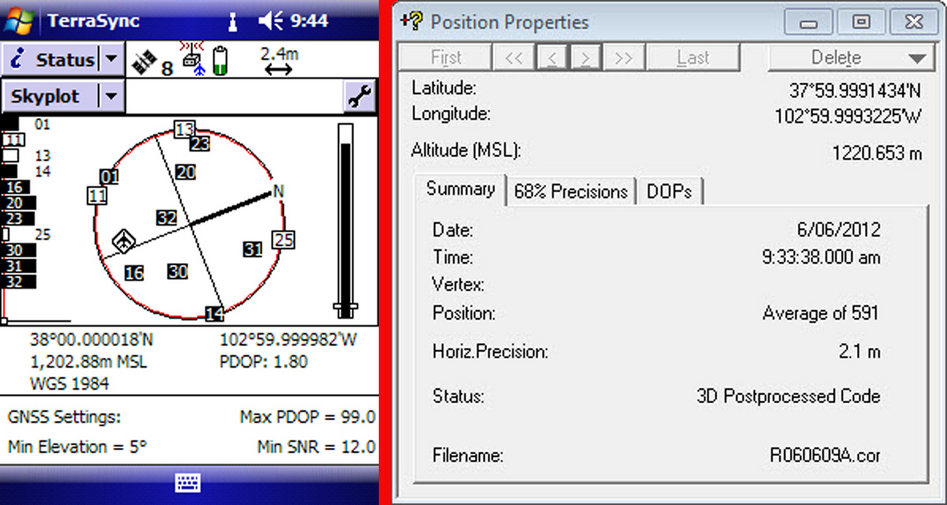The image size is (947, 505).
Task: Click the PDOP: 1.80 value
Action: 264,362
